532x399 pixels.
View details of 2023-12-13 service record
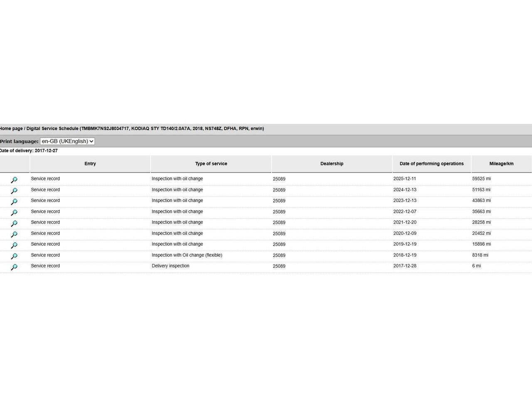[x=14, y=202]
